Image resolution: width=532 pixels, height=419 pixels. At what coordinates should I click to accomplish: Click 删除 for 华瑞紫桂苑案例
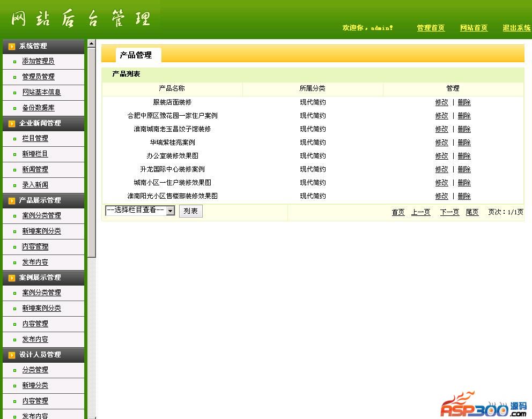click(464, 143)
